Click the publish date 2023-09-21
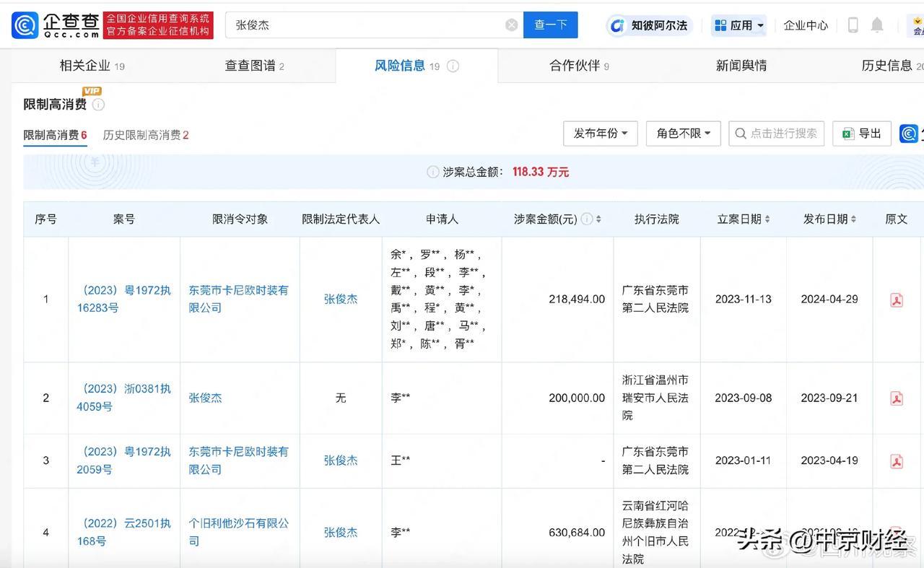Image resolution: width=924 pixels, height=568 pixels. click(829, 398)
